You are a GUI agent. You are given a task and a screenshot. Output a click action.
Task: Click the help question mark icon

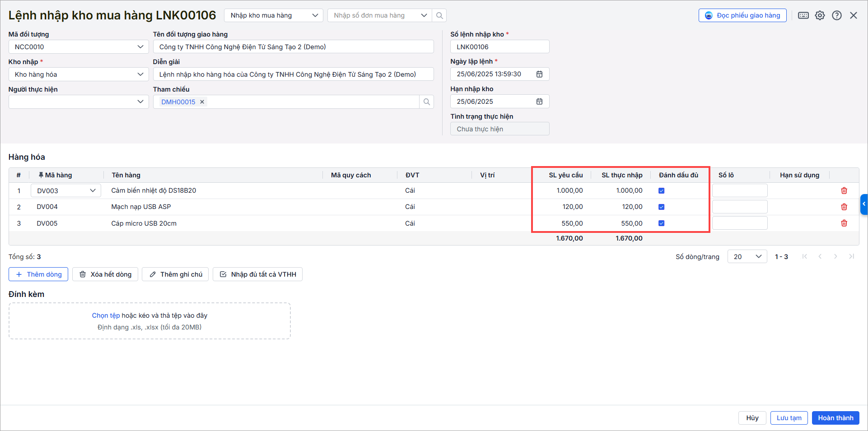coord(836,15)
